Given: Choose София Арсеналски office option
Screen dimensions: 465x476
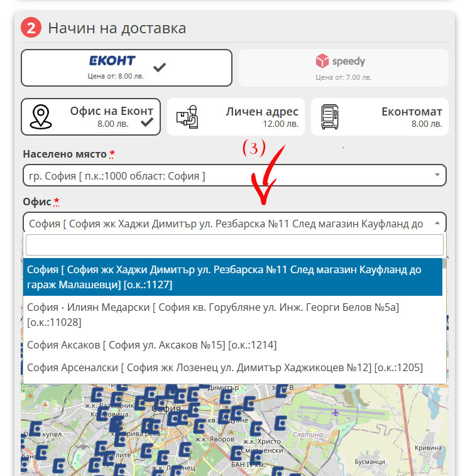Looking at the screenshot, I should click(232, 367).
